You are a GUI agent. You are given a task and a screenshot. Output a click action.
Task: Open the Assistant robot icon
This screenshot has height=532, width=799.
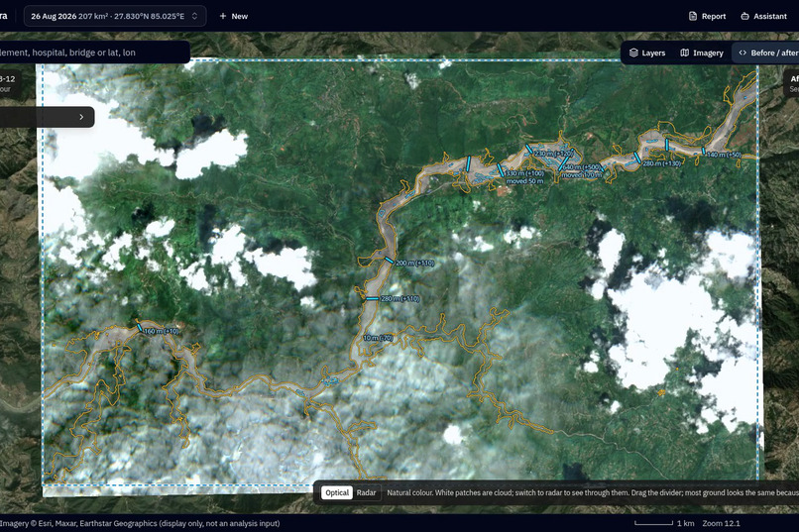click(x=745, y=16)
